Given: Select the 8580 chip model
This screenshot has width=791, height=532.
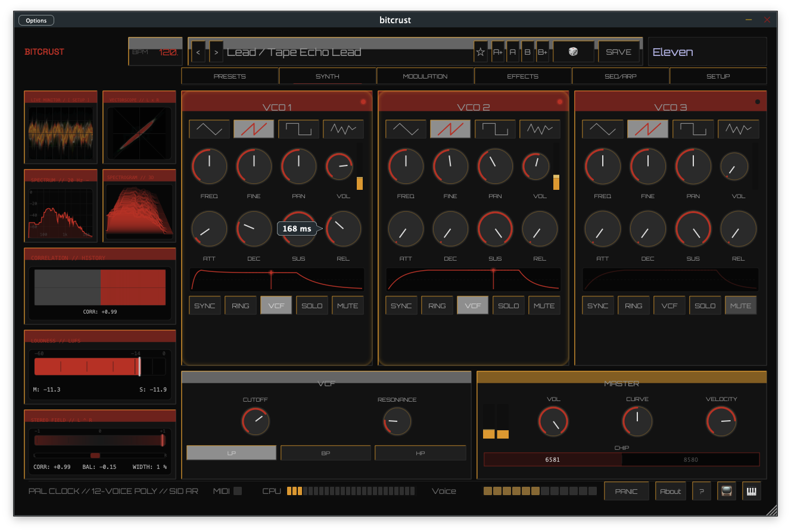Looking at the screenshot, I should [690, 459].
